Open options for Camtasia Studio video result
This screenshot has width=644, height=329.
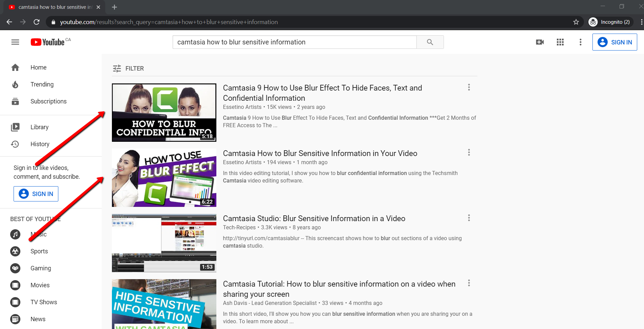(469, 218)
